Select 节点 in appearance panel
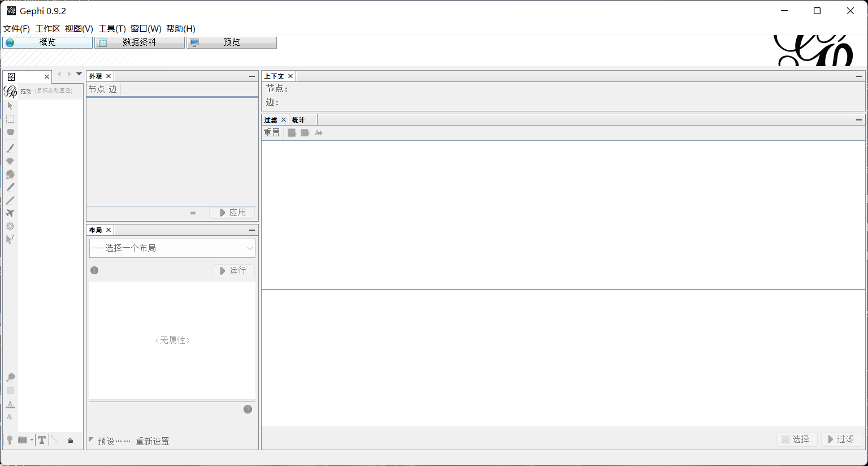 tap(97, 89)
